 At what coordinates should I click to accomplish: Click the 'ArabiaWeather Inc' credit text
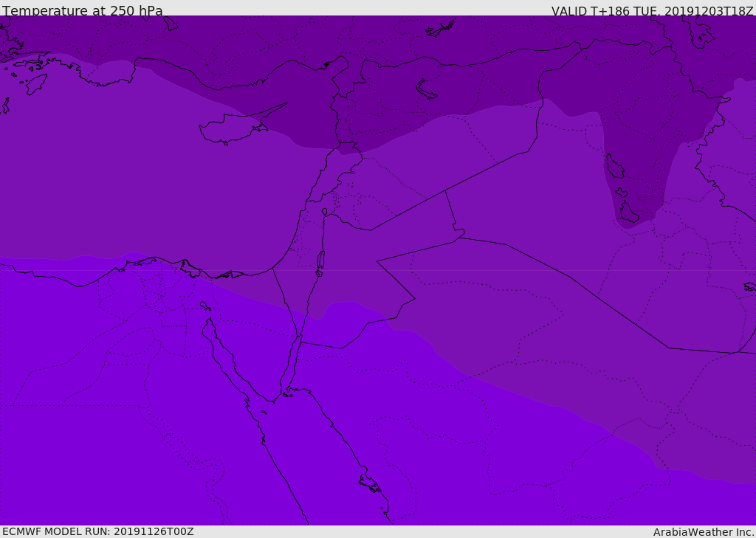pos(703,532)
